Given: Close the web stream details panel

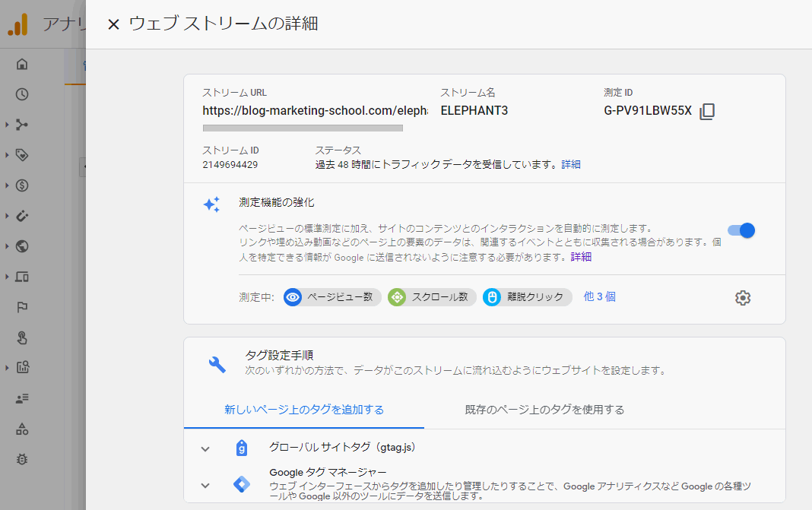Looking at the screenshot, I should pyautogui.click(x=113, y=24).
